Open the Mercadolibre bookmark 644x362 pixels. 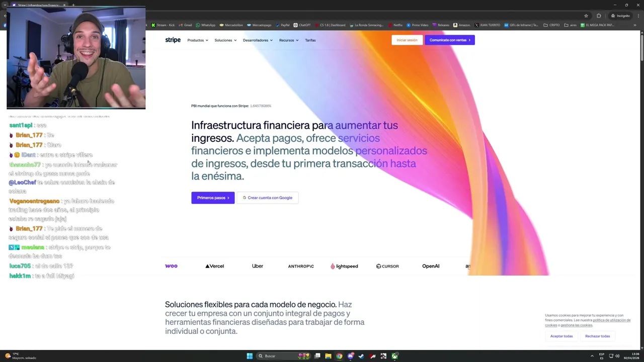tap(231, 25)
